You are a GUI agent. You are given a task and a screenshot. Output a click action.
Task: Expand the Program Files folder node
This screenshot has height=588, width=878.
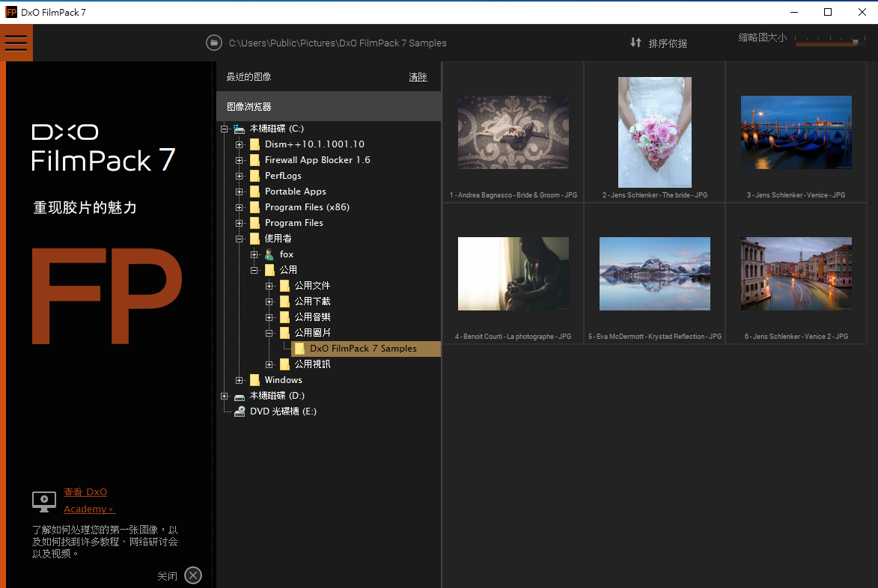pyautogui.click(x=239, y=223)
